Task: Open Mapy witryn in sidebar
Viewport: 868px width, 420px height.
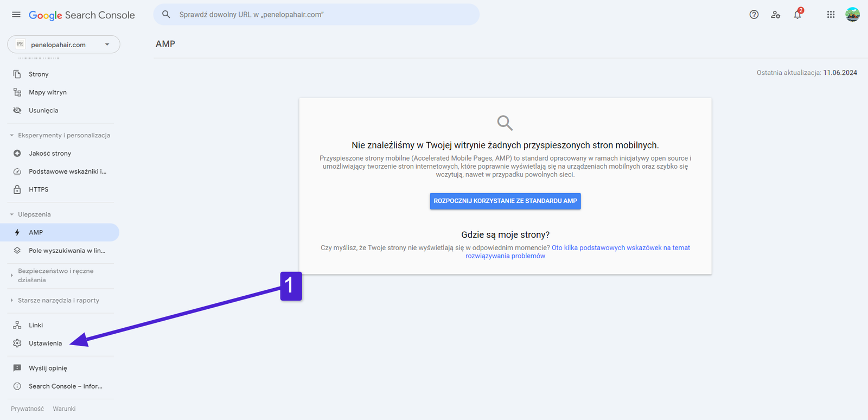Action: (x=47, y=92)
